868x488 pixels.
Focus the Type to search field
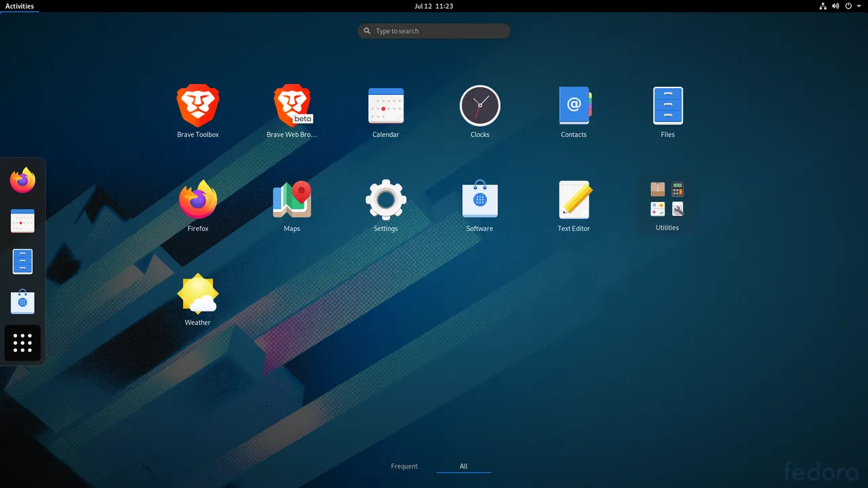coord(434,31)
